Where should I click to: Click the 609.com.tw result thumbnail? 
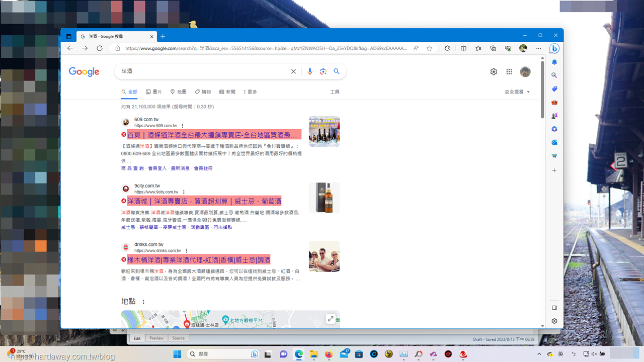point(324,131)
